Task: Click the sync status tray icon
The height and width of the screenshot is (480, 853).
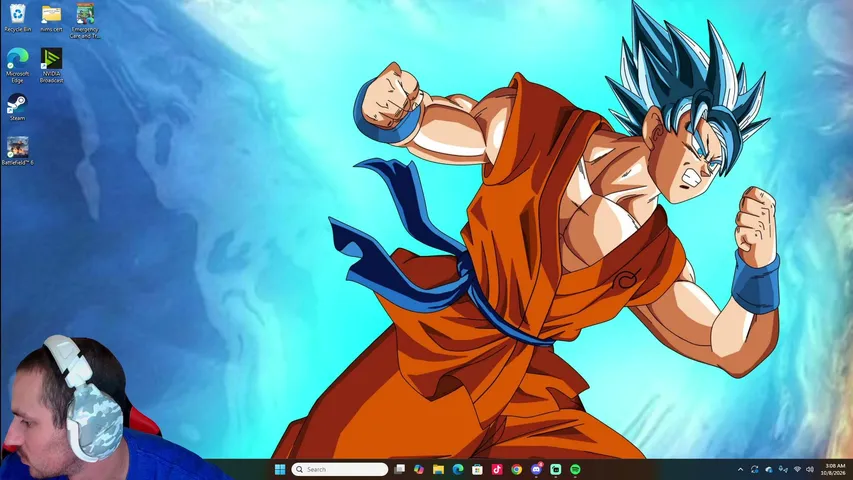Action: pyautogui.click(x=755, y=469)
